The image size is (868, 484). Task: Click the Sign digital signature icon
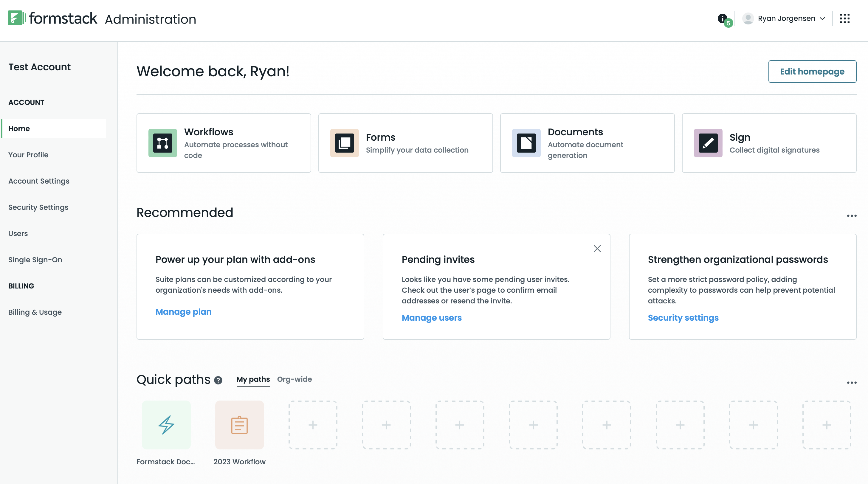click(x=708, y=143)
